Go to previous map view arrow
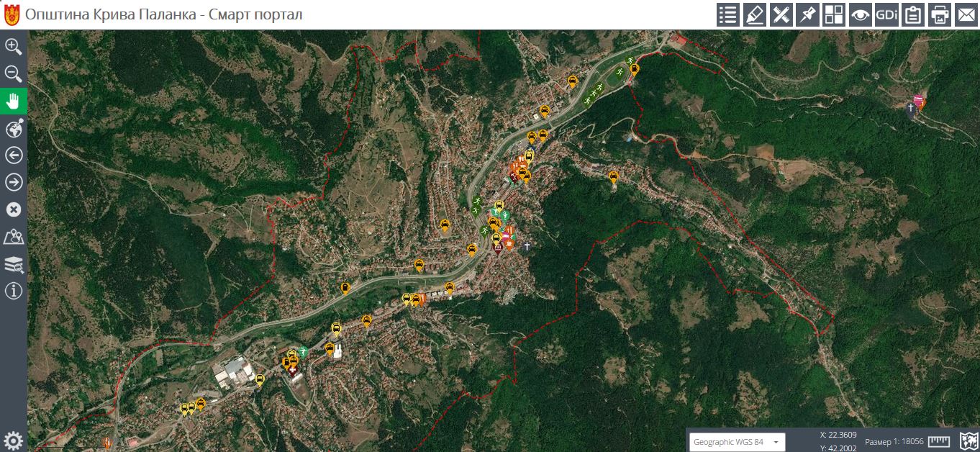The height and width of the screenshot is (452, 980). pos(14,155)
